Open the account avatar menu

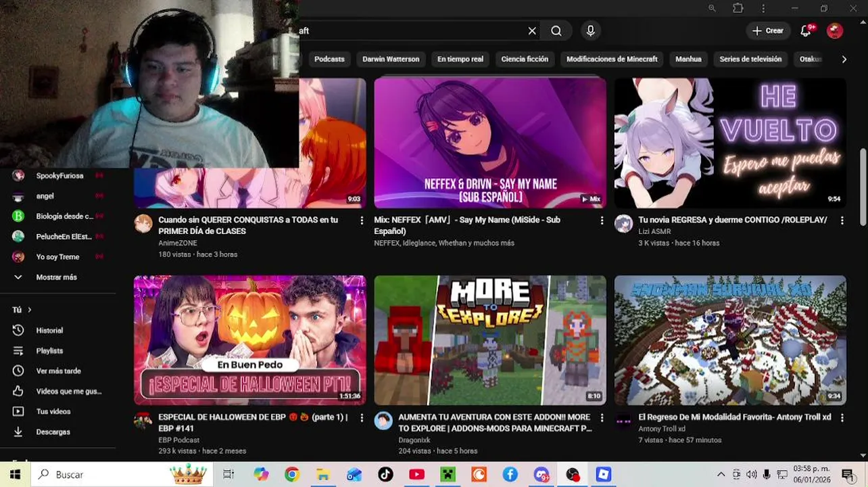point(835,30)
